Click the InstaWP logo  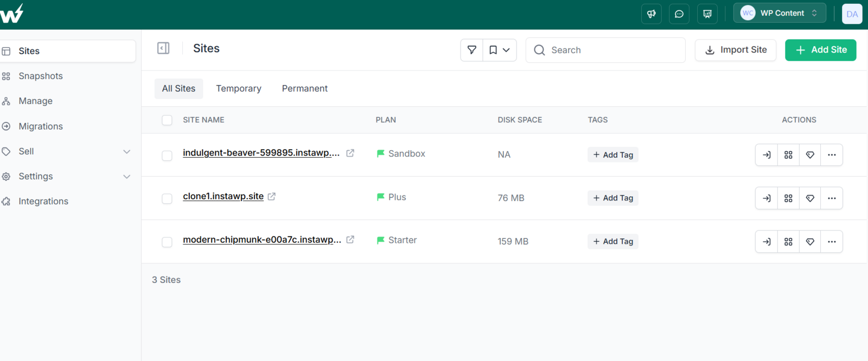point(11,14)
